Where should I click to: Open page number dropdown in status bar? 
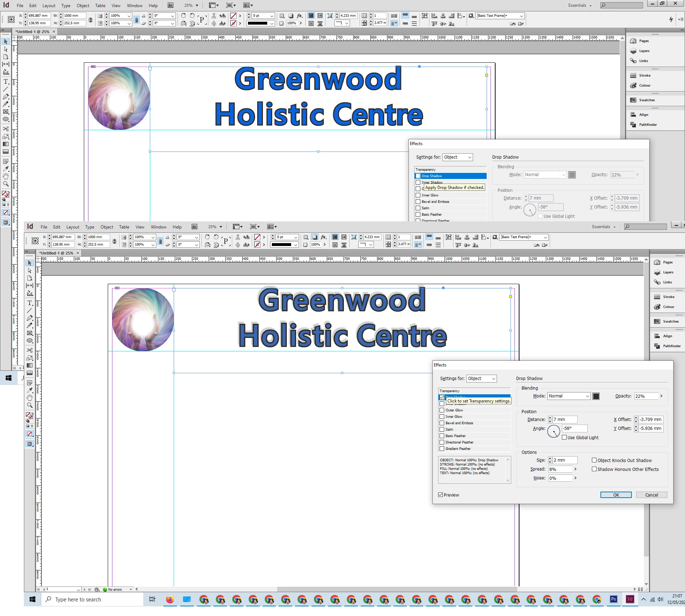(78, 589)
